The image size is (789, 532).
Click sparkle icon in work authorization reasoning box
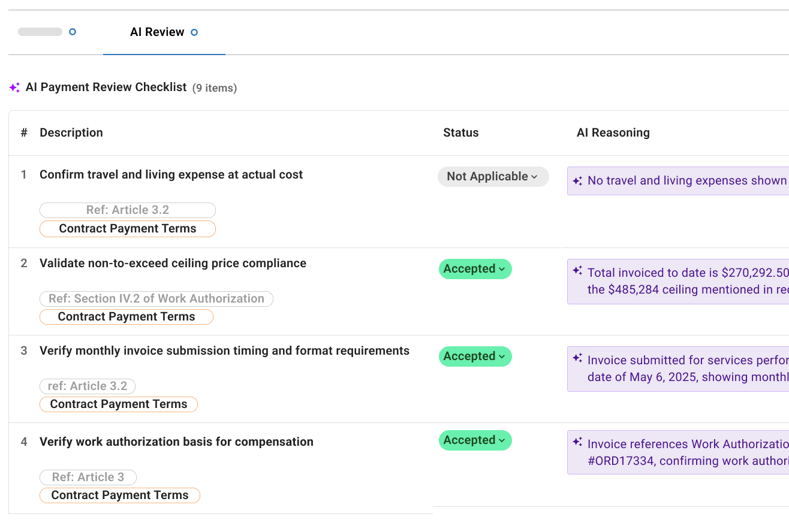(x=577, y=442)
